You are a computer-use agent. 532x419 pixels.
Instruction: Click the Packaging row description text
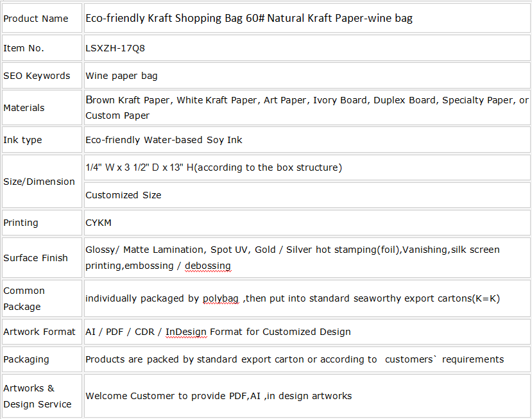[295, 359]
